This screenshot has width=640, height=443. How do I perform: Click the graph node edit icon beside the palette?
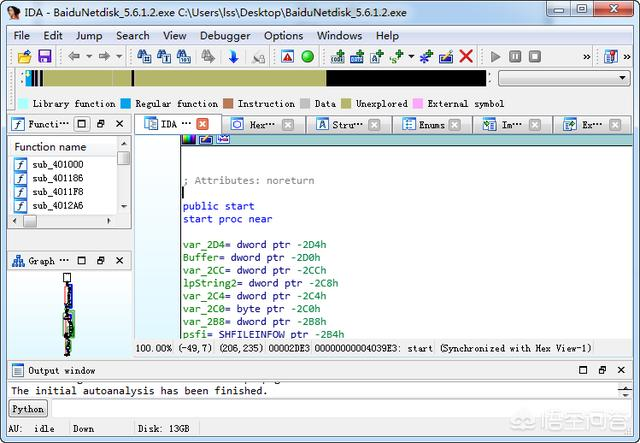206,139
